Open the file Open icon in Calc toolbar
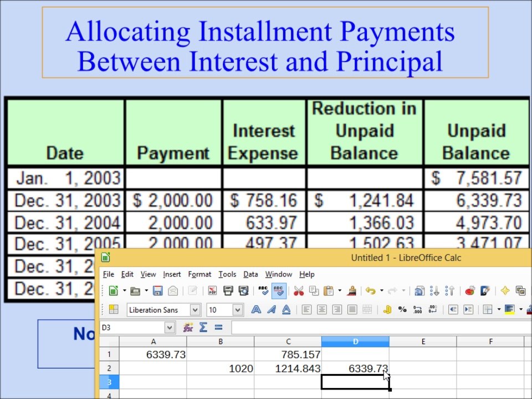This screenshot has width=532, height=399. point(135,291)
